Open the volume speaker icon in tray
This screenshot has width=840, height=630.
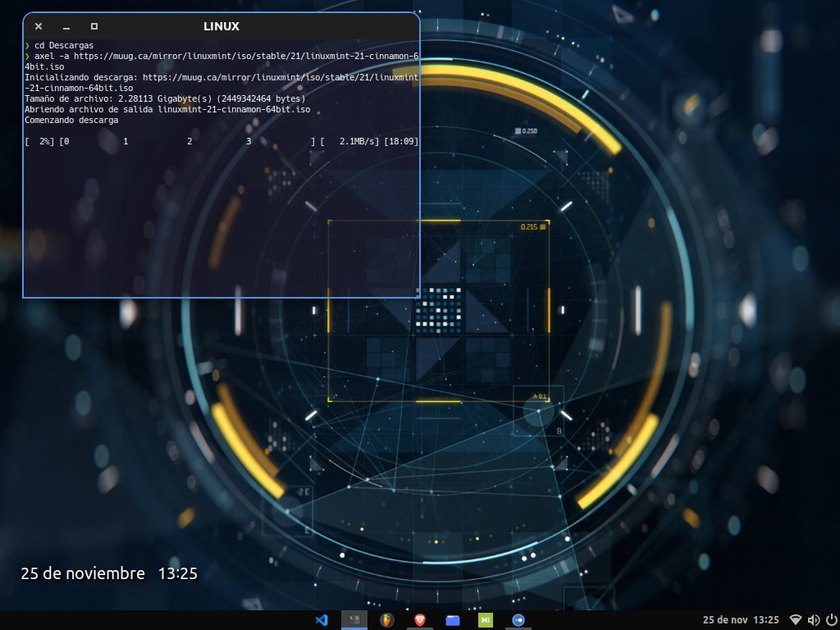813,620
